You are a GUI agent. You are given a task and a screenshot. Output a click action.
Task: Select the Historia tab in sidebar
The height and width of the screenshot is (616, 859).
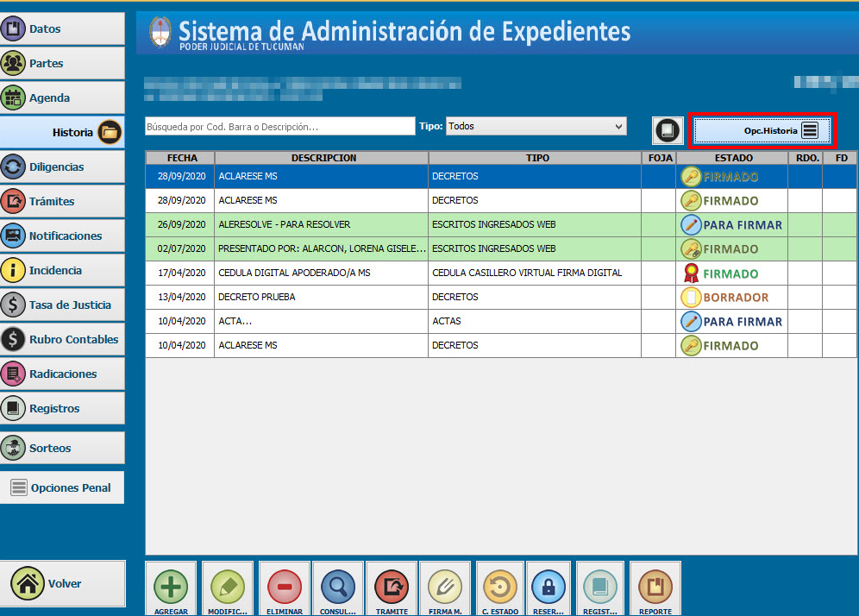tap(62, 132)
